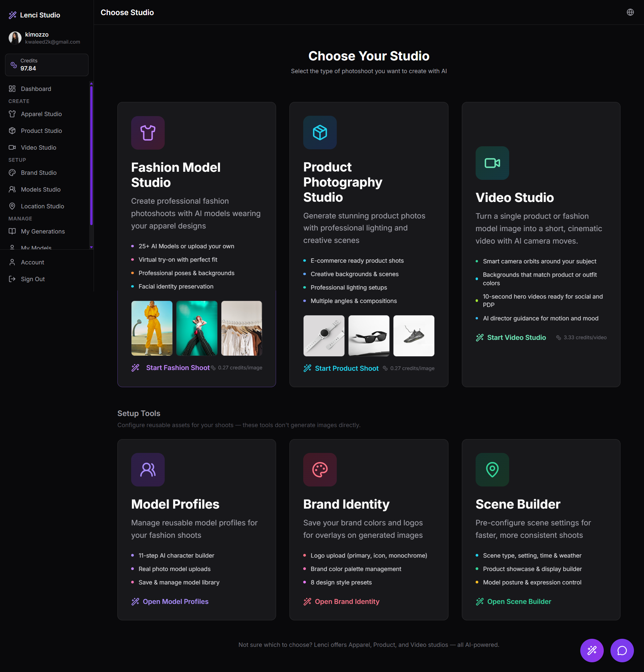Click the Model Profiles people icon
Viewport: 644px width, 672px height.
point(148,469)
